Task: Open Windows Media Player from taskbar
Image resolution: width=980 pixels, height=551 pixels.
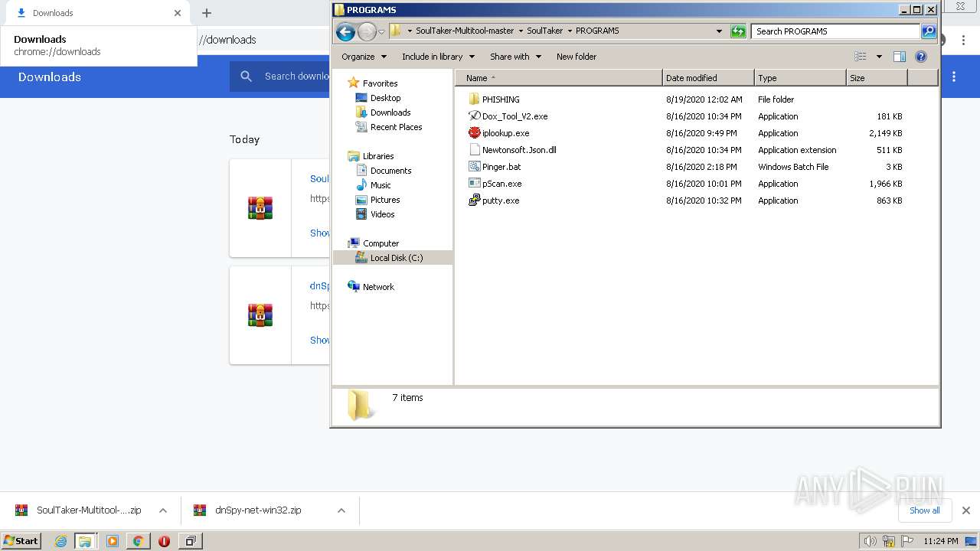Action: point(113,541)
